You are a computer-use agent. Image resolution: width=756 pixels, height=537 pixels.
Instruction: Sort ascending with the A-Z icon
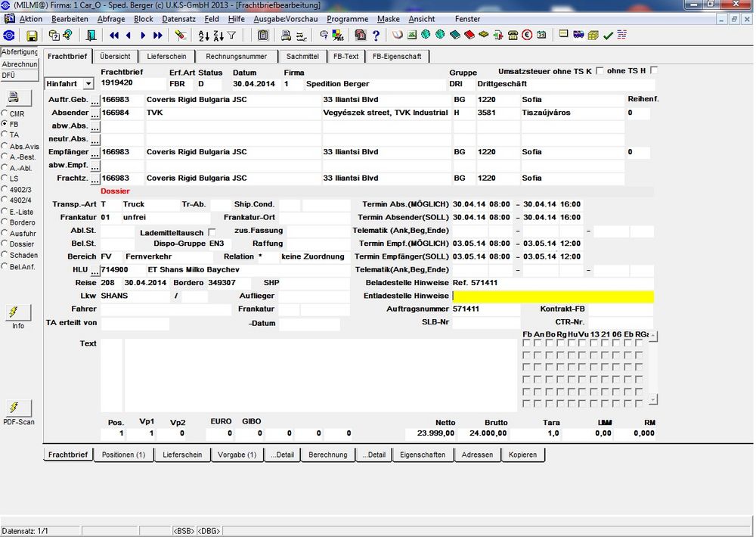pyautogui.click(x=203, y=36)
